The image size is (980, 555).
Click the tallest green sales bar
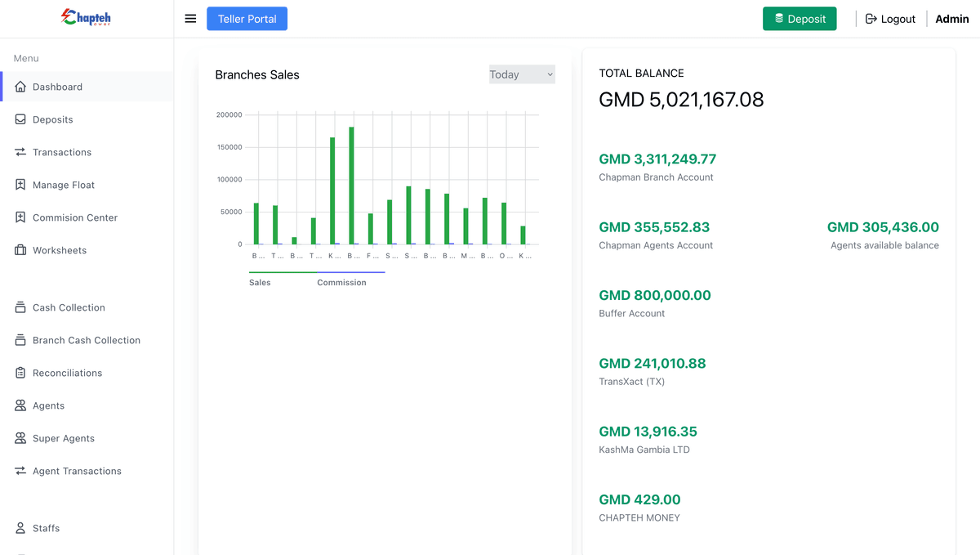click(351, 186)
